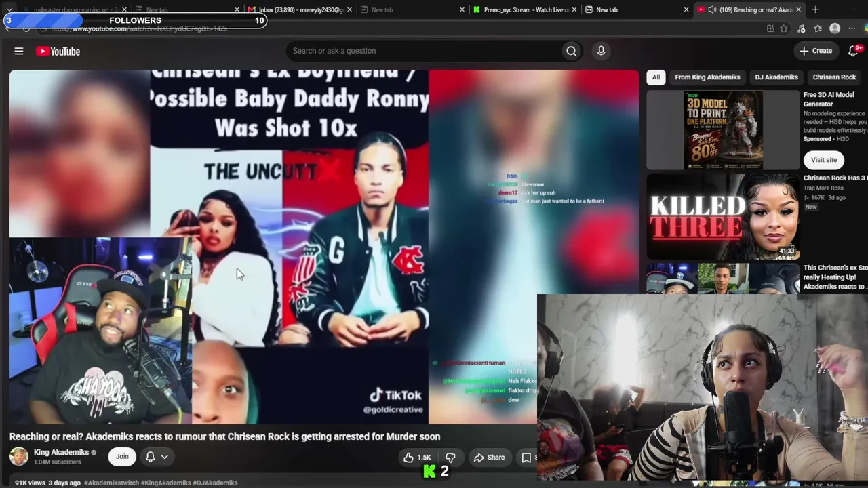Mute the playing YouTube browser tab
This screenshot has width=868, height=488.
[x=711, y=9]
